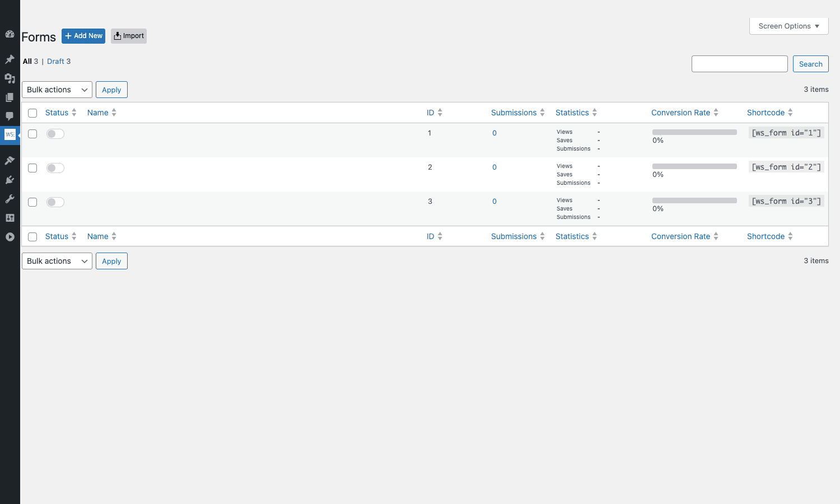This screenshot has width=840, height=504.
Task: Open the bottom Bulk actions dropdown
Action: [x=57, y=261]
